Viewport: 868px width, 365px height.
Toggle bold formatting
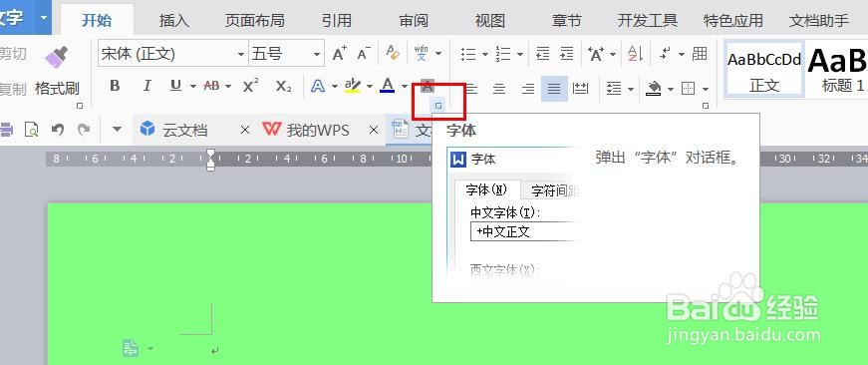click(115, 86)
